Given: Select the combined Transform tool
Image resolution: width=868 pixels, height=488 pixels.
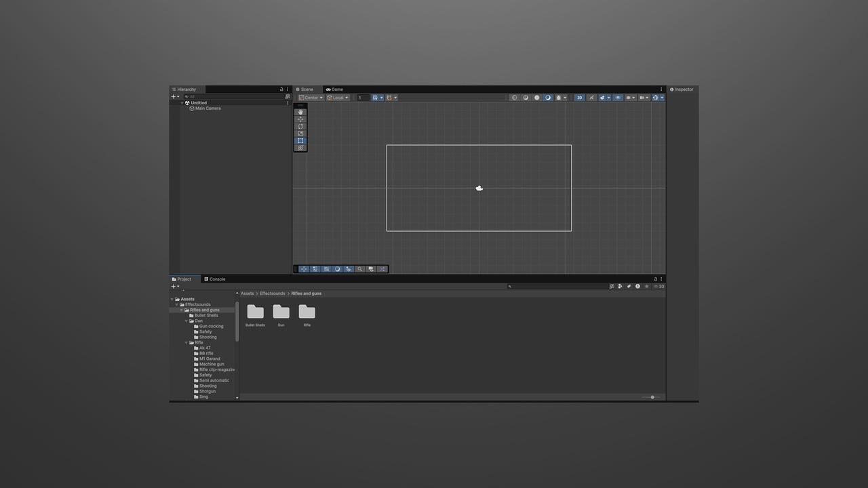Looking at the screenshot, I should pos(300,148).
